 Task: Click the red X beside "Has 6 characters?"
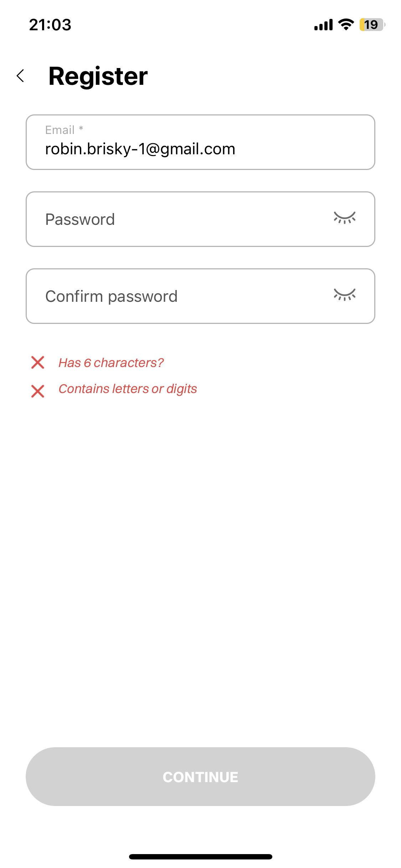[38, 362]
